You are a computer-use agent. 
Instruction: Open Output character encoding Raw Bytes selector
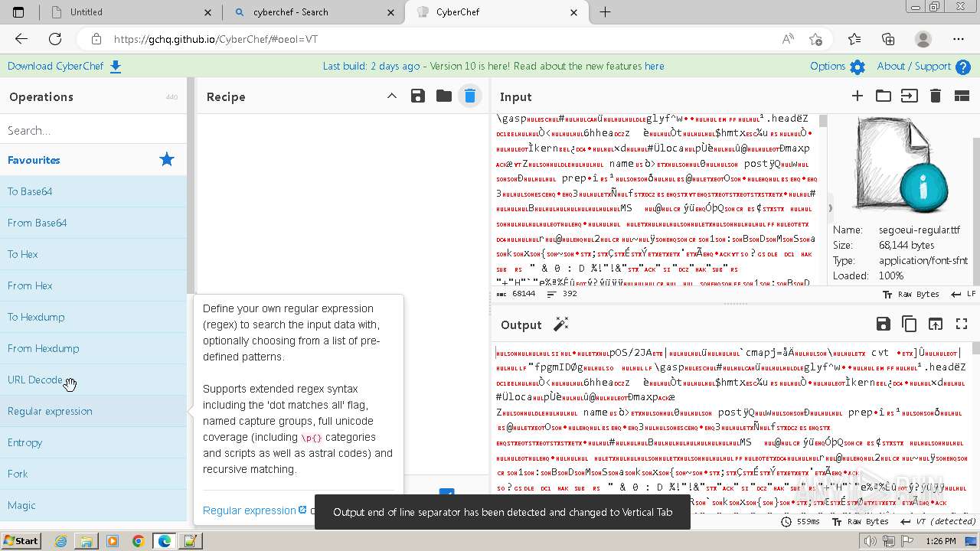click(x=861, y=521)
